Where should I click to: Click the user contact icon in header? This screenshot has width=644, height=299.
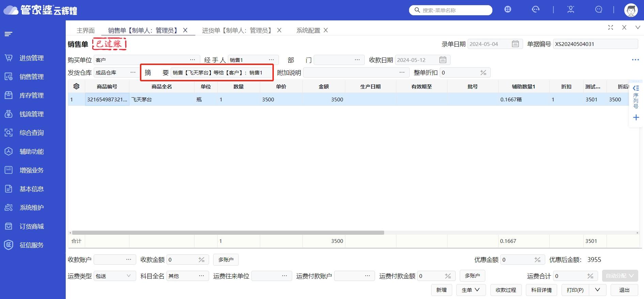(571, 10)
